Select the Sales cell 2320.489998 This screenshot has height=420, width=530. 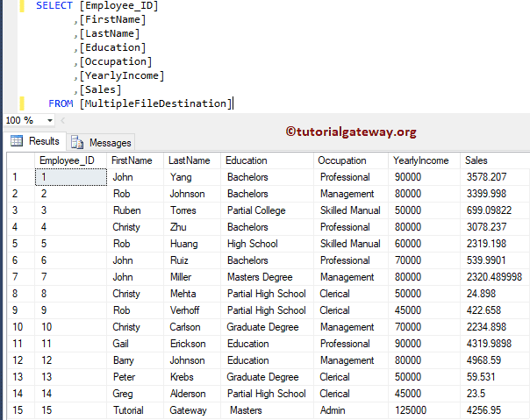pyautogui.click(x=493, y=277)
